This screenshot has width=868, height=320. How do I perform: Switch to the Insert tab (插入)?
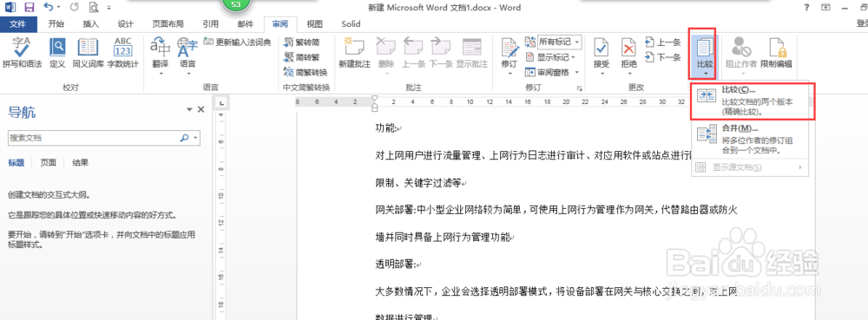pyautogui.click(x=91, y=23)
